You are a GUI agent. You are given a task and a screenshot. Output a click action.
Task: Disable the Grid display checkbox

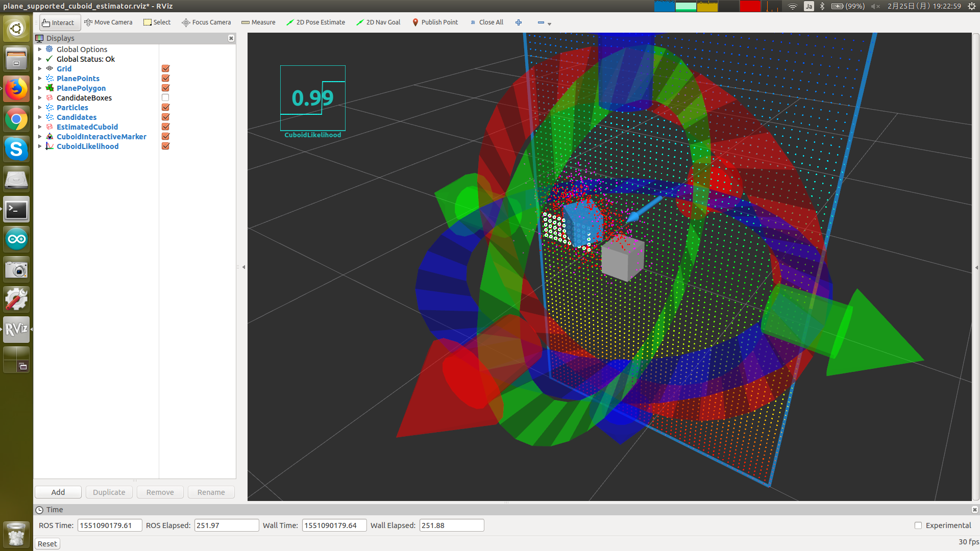click(x=165, y=69)
